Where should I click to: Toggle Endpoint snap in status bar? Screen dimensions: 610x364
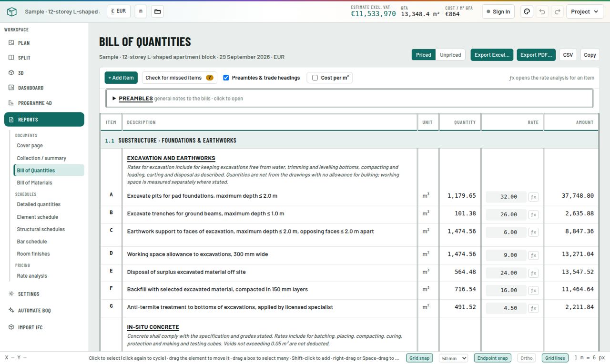click(492, 358)
